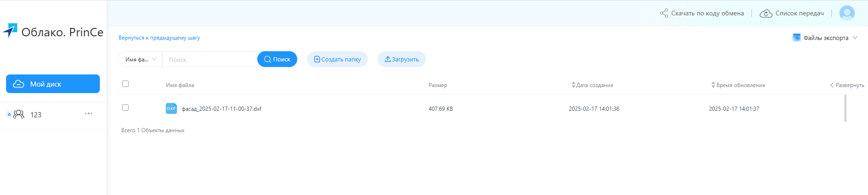Image resolution: width=868 pixels, height=195 pixels.
Task: Click Создать папку button
Action: point(337,59)
